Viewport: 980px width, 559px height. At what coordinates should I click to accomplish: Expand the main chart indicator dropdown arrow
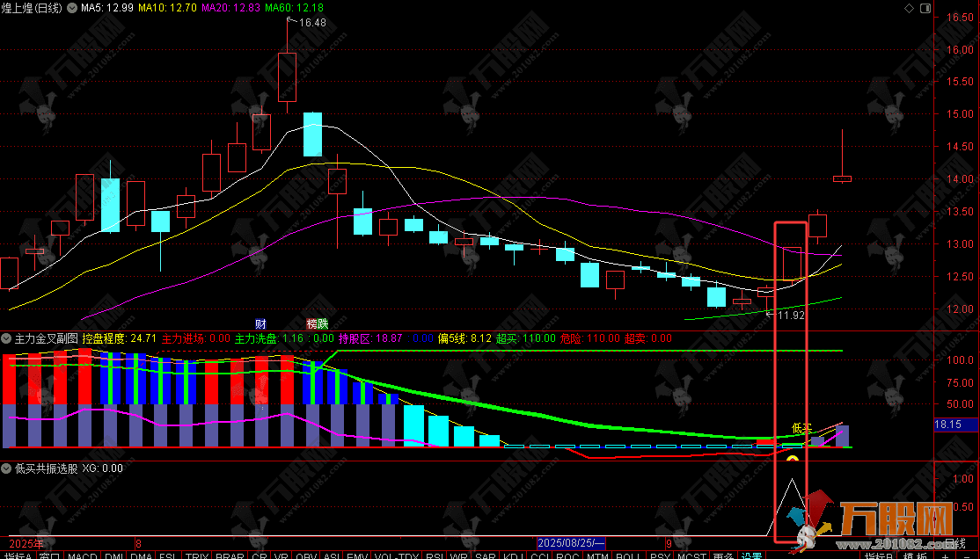tap(72, 8)
